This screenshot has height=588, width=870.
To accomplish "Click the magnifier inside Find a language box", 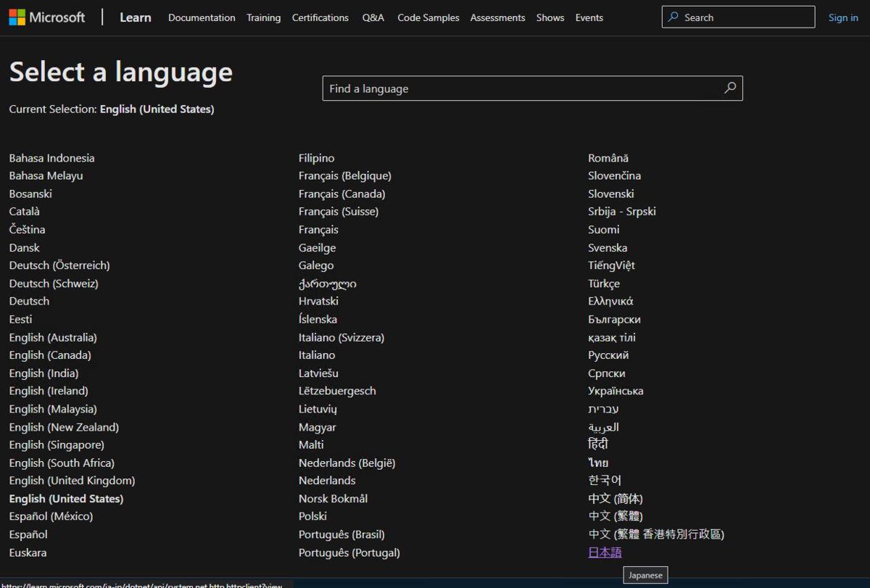I will pyautogui.click(x=730, y=88).
